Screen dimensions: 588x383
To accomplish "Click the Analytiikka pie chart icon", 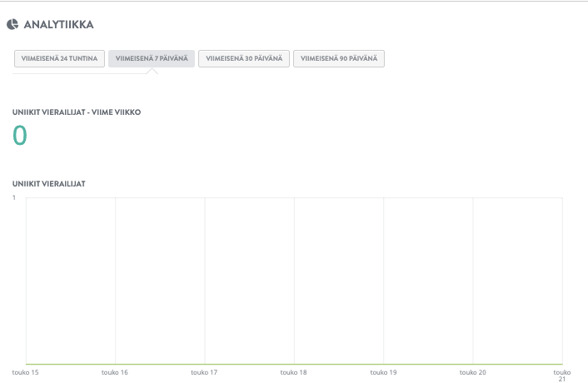I will (12, 24).
